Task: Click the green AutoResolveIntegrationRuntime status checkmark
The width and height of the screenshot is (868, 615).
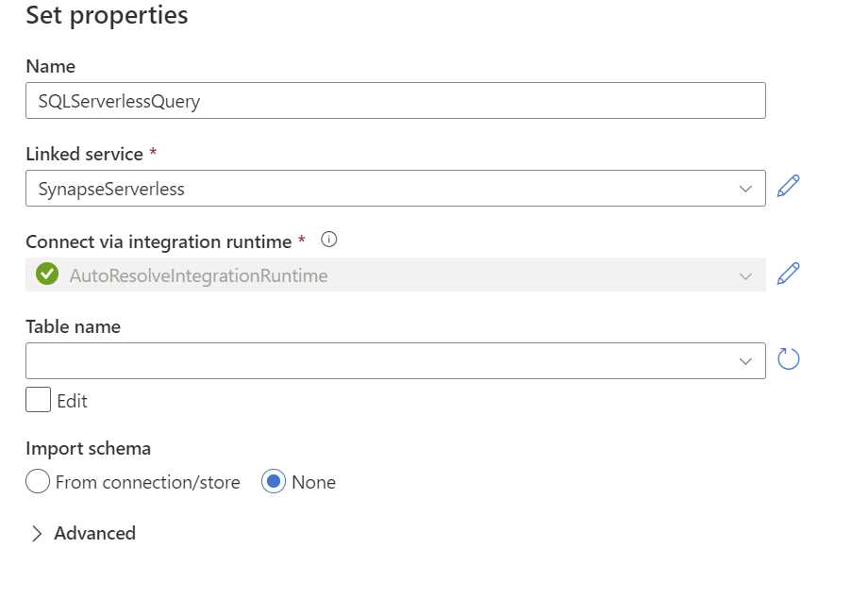Action: tap(47, 274)
